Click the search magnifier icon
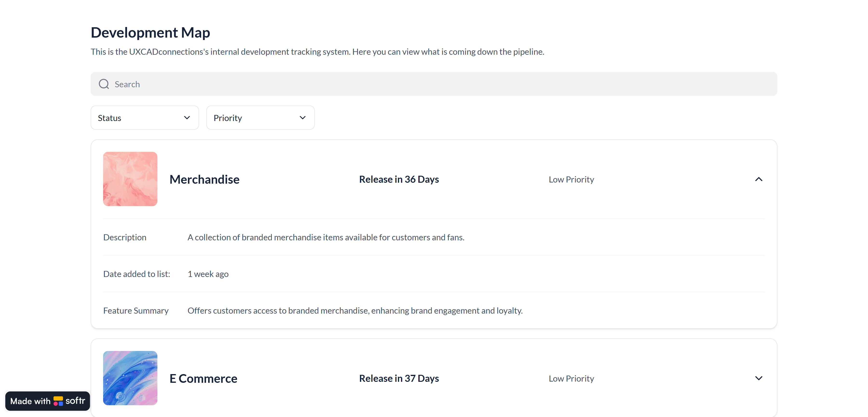 click(x=104, y=84)
